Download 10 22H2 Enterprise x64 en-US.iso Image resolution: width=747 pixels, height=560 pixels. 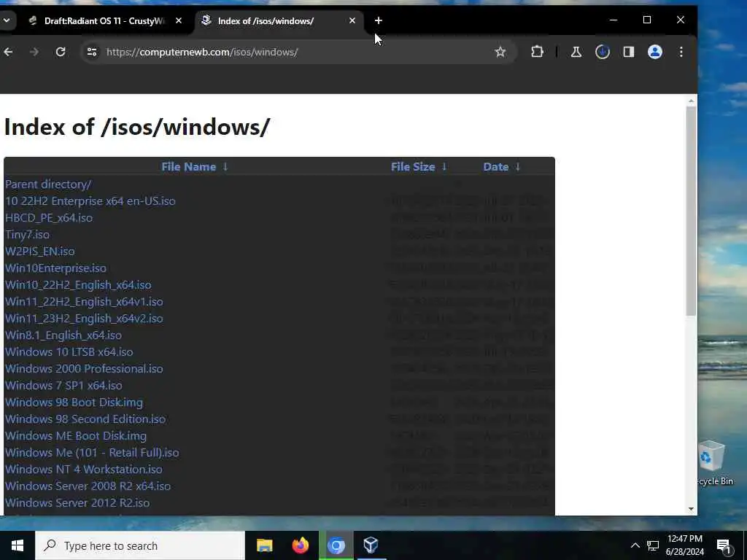[x=90, y=201]
